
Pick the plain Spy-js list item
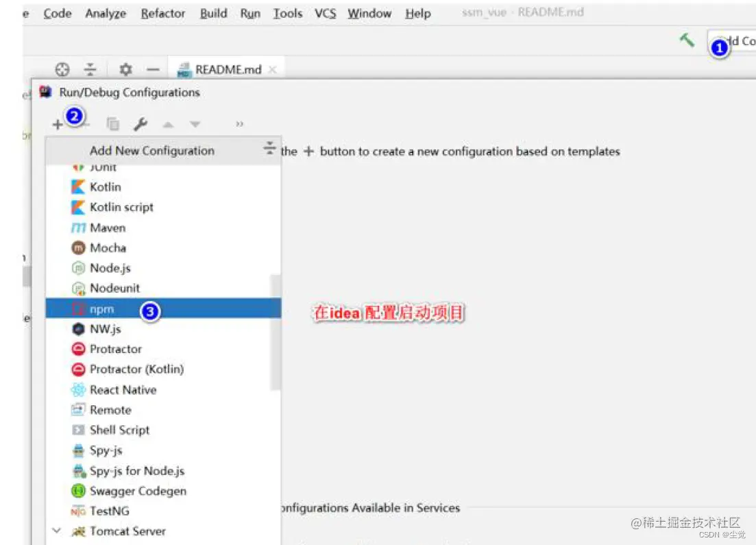tap(163, 450)
